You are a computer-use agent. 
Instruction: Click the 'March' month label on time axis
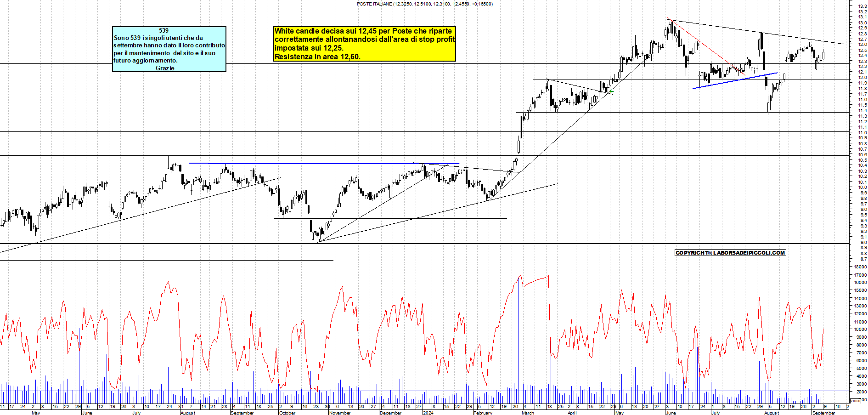(528, 413)
